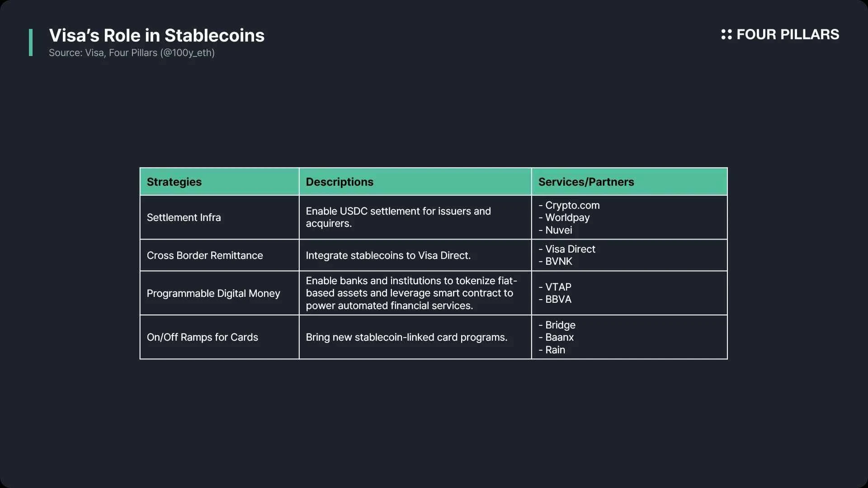The width and height of the screenshot is (868, 488).
Task: Click the VTAP service entry
Action: [x=558, y=287]
